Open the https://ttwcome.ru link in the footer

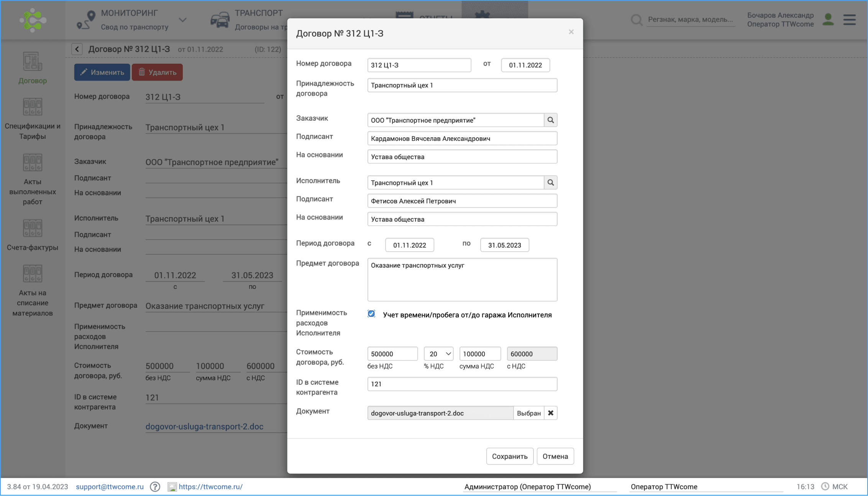210,486
